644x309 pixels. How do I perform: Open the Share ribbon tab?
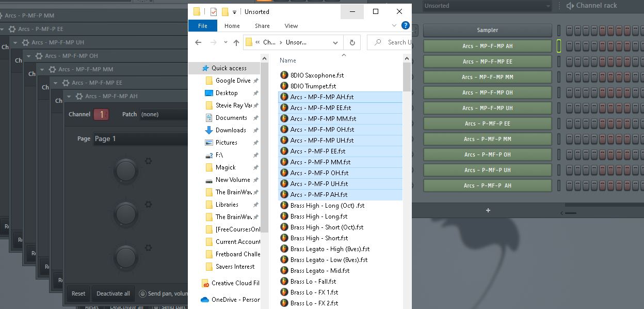262,26
